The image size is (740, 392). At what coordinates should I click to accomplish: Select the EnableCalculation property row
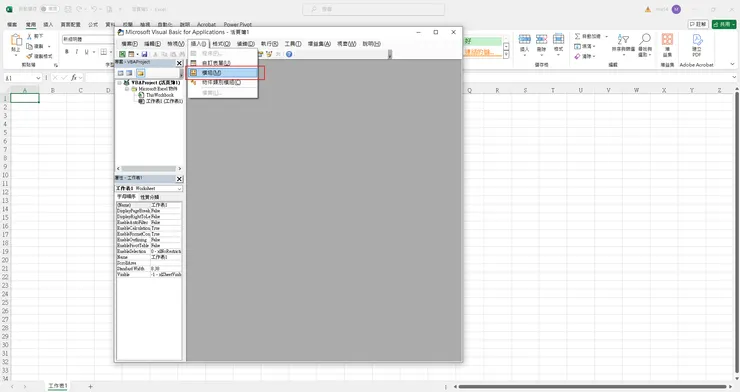coord(149,228)
